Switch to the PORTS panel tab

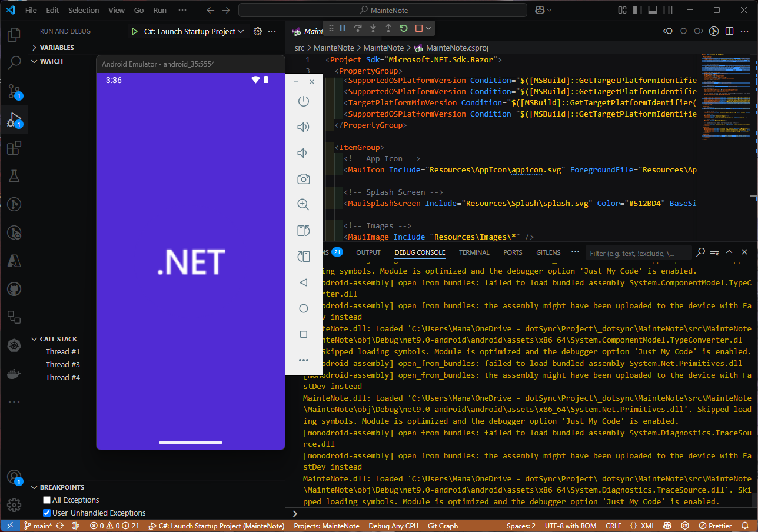coord(513,252)
